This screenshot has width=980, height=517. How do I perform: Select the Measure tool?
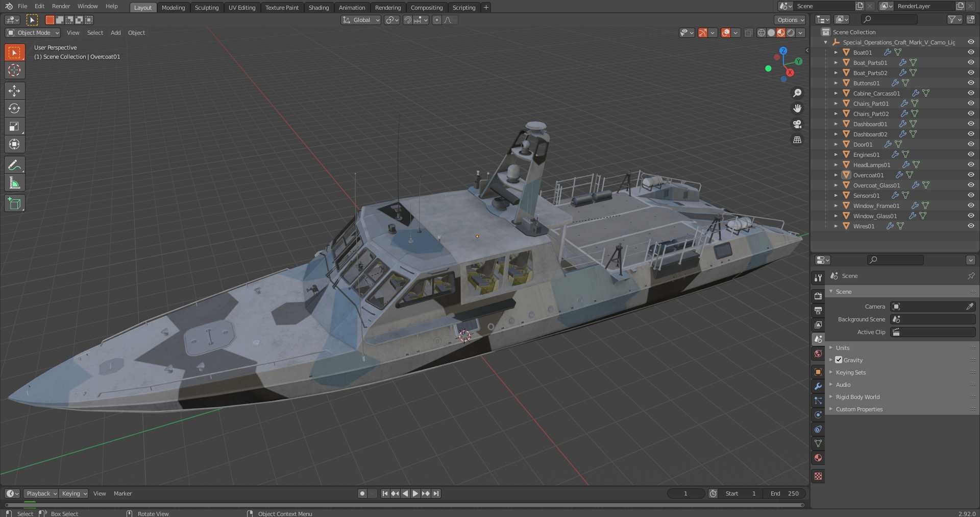click(x=14, y=183)
